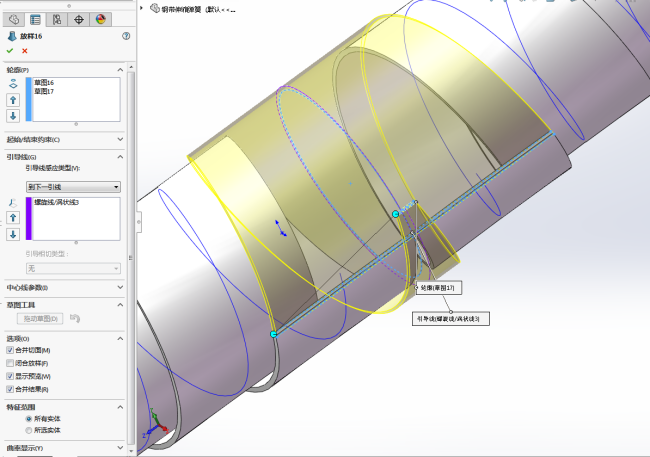Select 螺旋线/涡状线3 in guide curves list
The height and width of the screenshot is (457, 650).
click(x=56, y=202)
